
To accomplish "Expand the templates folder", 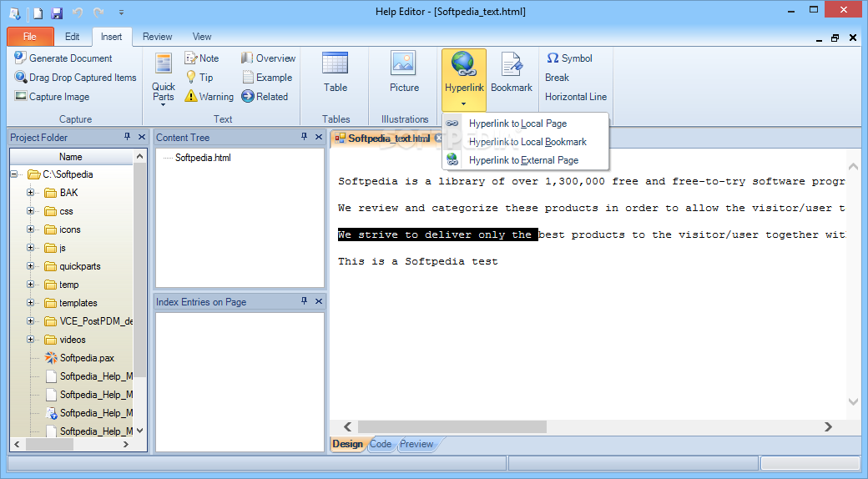I will [x=30, y=303].
